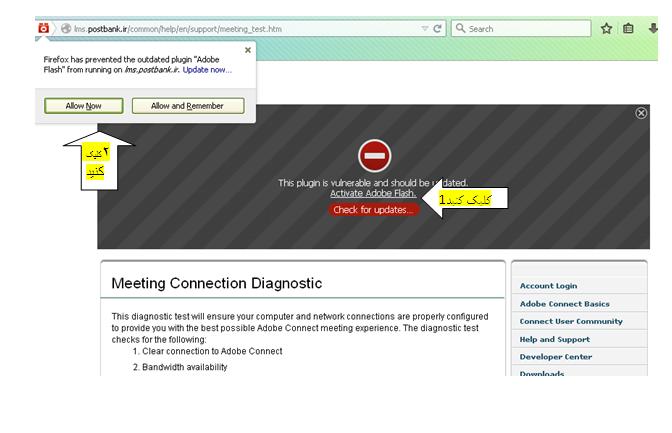Click the red blocked plugin icon
Viewport: 672px width, 433px height.
click(x=374, y=155)
